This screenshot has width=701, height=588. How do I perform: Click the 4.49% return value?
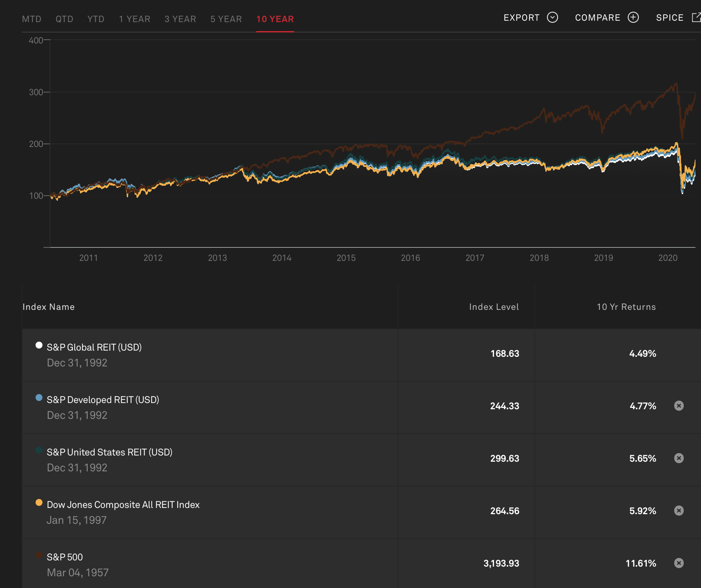643,353
